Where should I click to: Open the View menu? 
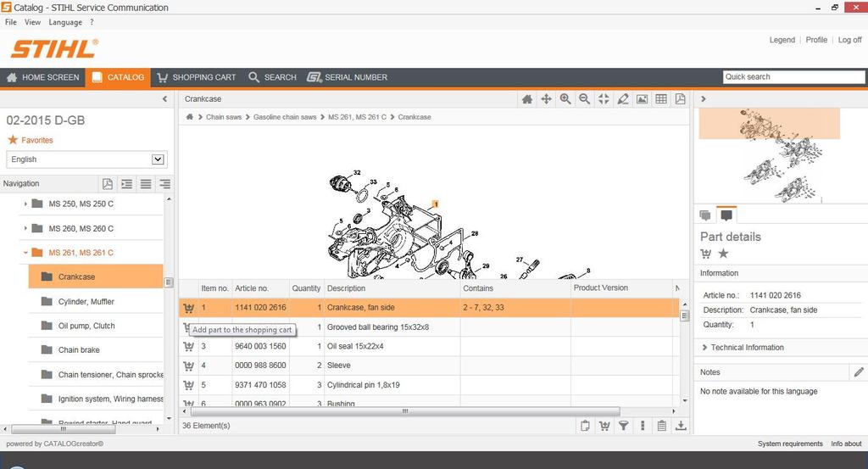click(x=33, y=22)
